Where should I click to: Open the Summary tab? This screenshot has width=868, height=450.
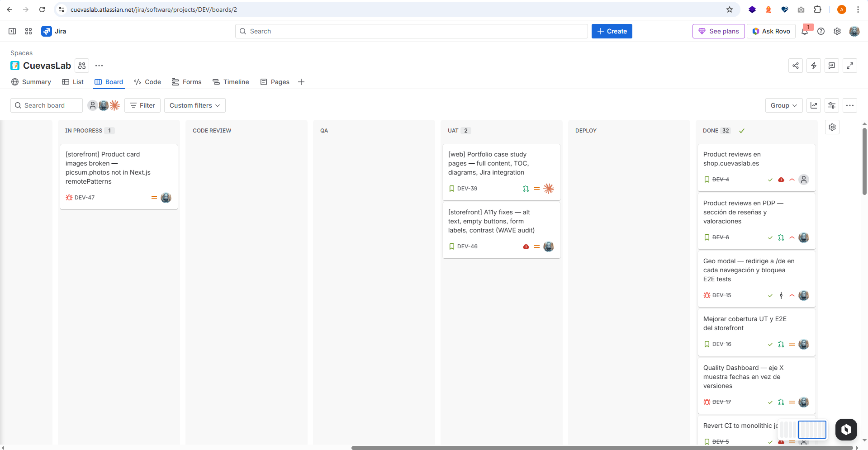click(31, 82)
